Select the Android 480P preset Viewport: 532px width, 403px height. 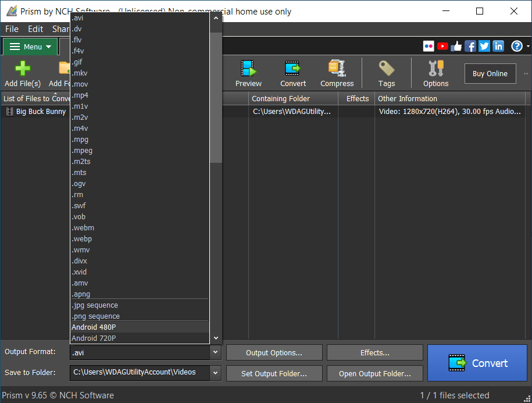coord(140,327)
